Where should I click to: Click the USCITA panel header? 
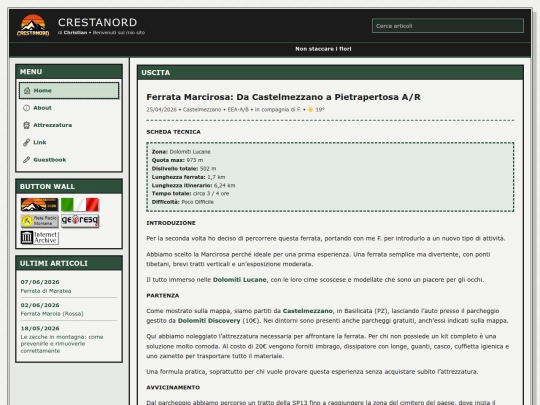(x=330, y=73)
